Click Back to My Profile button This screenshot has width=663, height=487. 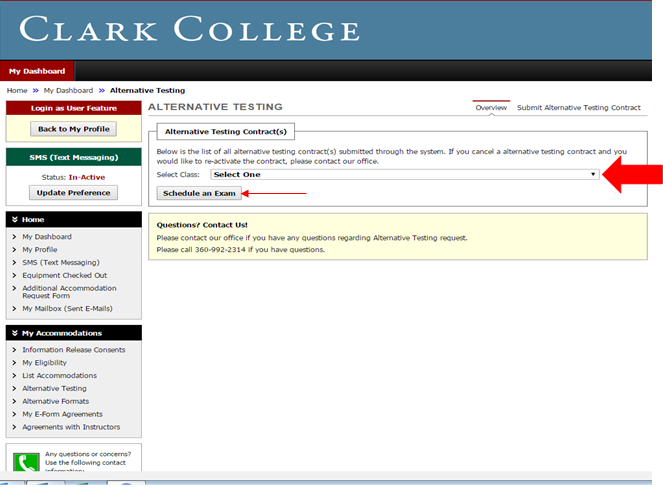point(74,129)
